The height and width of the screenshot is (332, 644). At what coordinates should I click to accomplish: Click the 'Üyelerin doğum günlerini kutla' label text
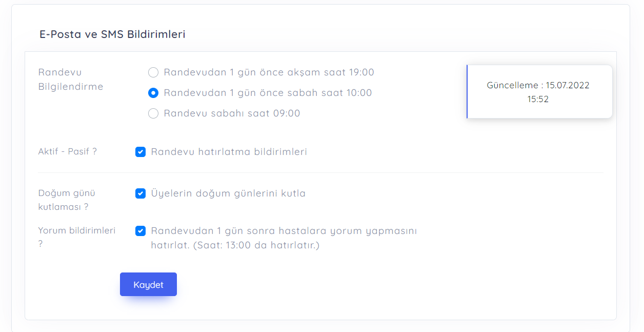pos(228,193)
